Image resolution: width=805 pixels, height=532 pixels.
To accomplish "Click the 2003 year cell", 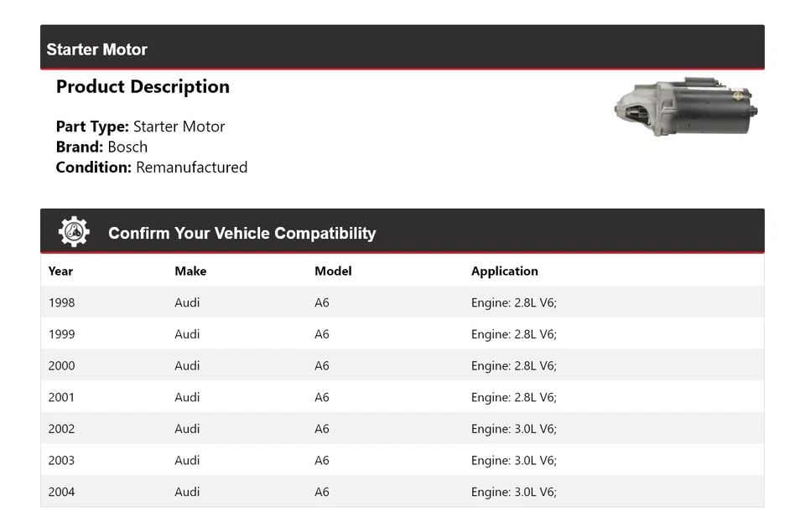I will pos(61,460).
